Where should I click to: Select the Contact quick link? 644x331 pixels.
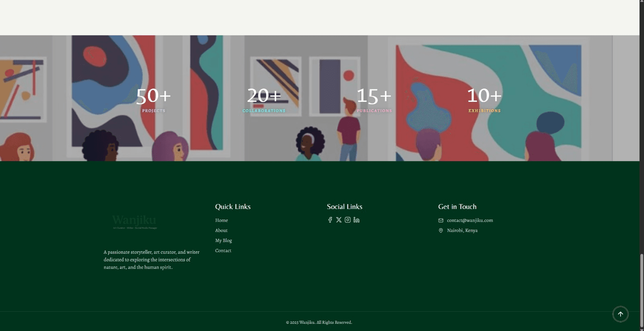[x=223, y=250]
